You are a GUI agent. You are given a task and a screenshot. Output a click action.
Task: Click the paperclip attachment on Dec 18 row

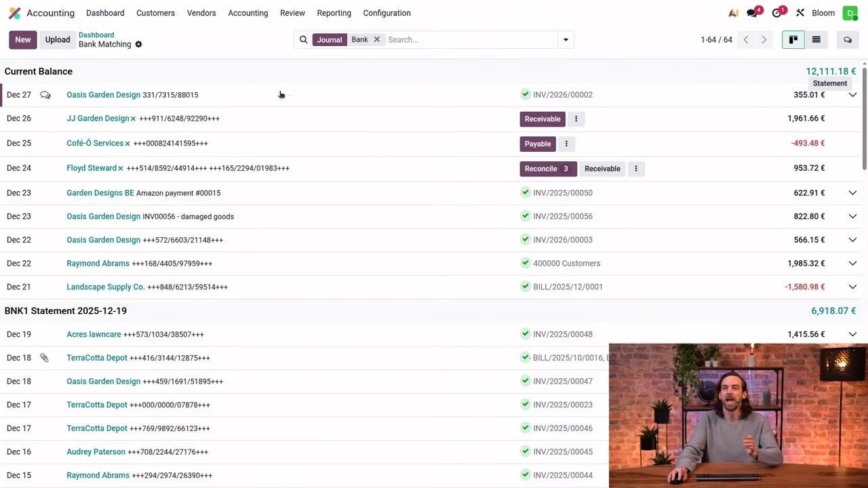tap(44, 358)
